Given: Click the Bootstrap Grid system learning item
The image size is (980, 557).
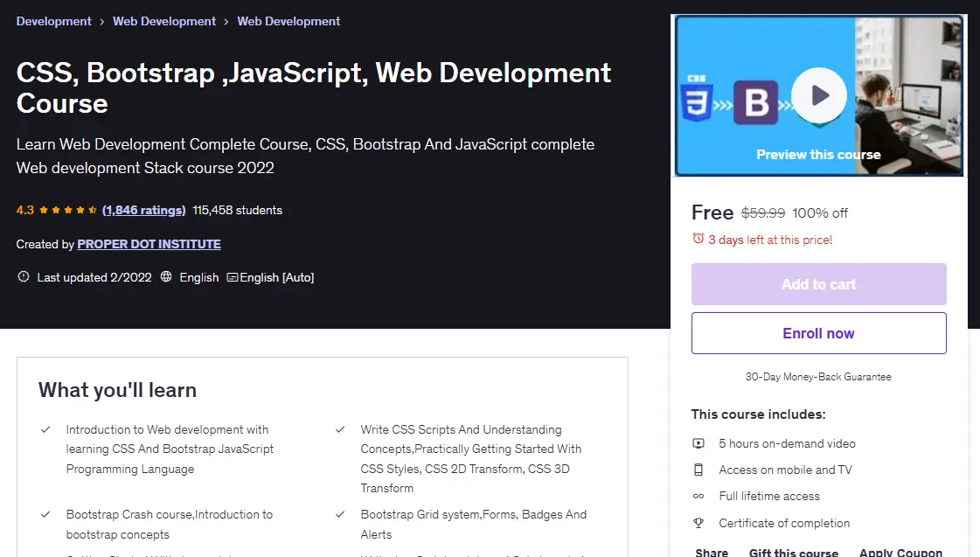Looking at the screenshot, I should pyautogui.click(x=474, y=525).
